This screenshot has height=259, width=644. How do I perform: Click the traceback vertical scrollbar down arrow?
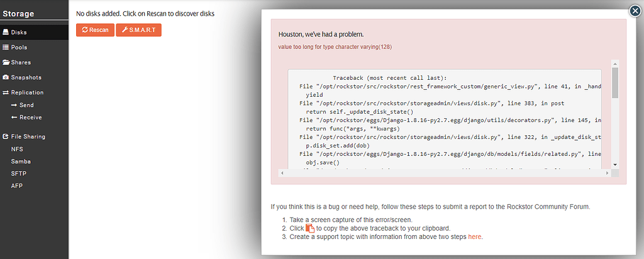pos(615,165)
